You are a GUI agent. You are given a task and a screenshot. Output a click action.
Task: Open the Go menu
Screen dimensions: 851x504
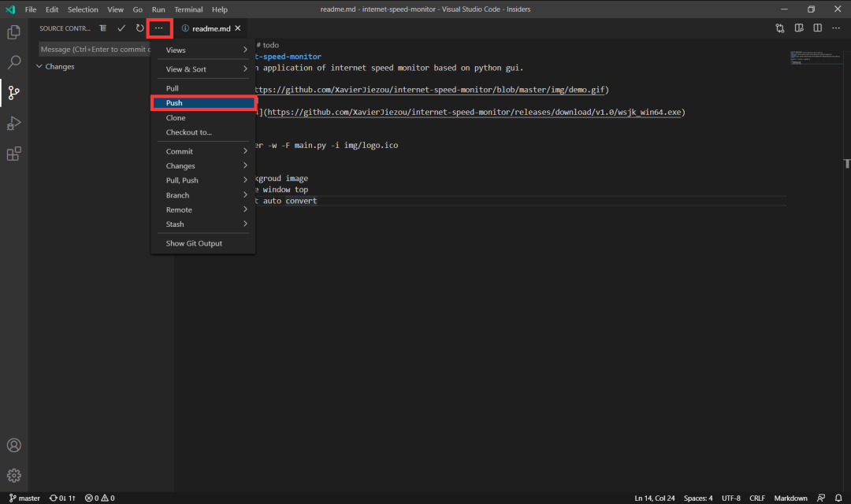(x=138, y=9)
